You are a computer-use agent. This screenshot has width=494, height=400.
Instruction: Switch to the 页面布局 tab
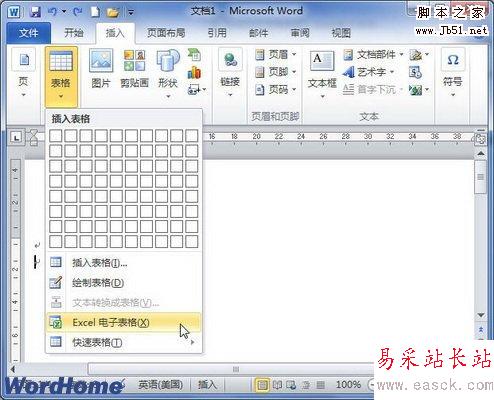click(x=166, y=33)
